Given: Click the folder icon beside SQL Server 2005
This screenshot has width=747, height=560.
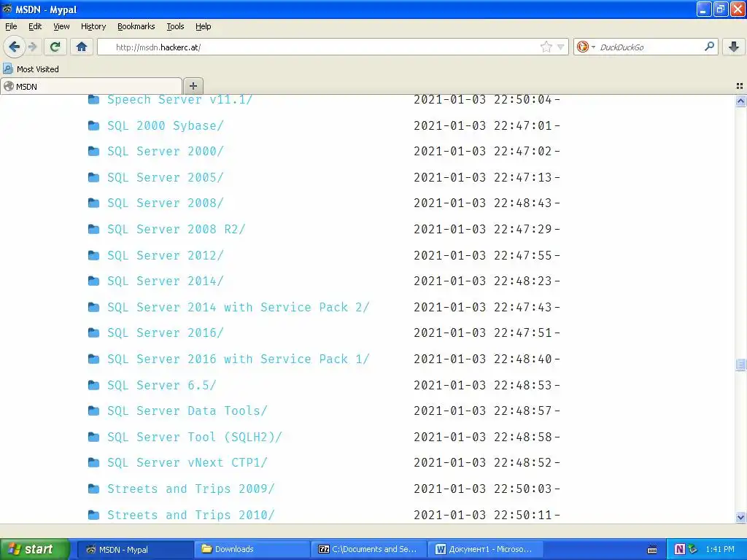Looking at the screenshot, I should tap(94, 177).
